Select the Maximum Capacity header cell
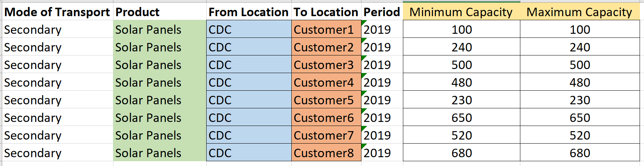This screenshot has width=644, height=166. pyautogui.click(x=580, y=12)
